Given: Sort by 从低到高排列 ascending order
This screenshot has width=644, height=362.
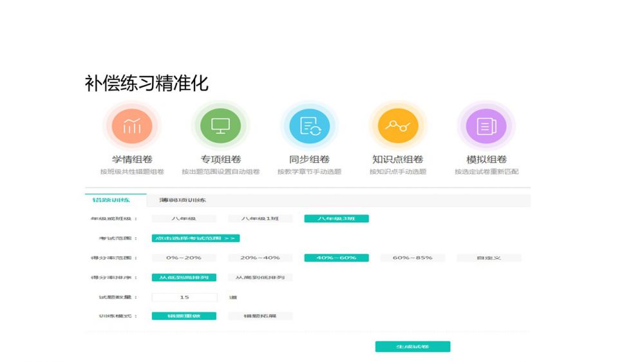Looking at the screenshot, I should click(184, 278).
